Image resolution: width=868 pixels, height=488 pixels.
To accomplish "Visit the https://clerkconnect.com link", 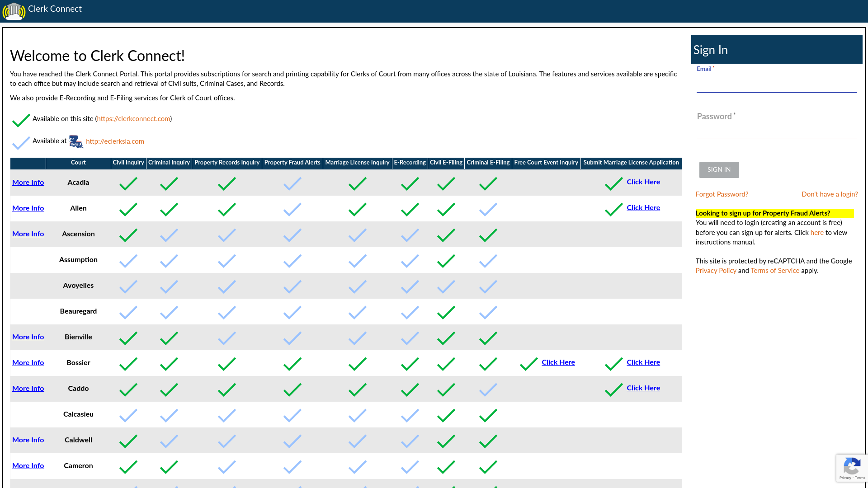I will click(133, 119).
